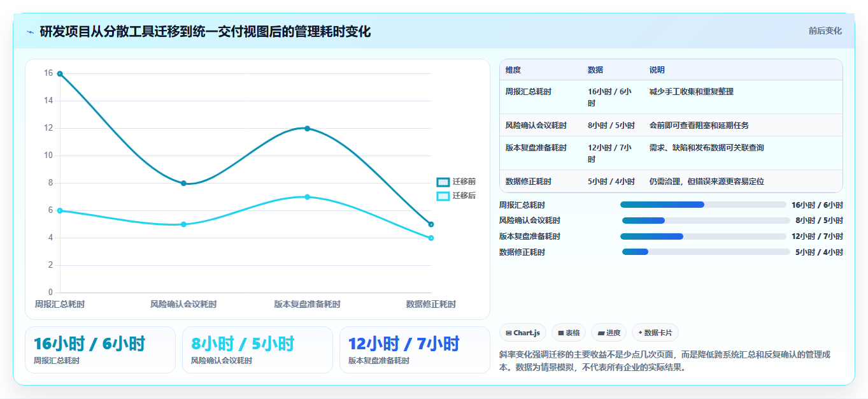868x399 pixels.
Task: Click the 迁移后 point at 周报汇总耗时 (6)
Action: click(60, 210)
